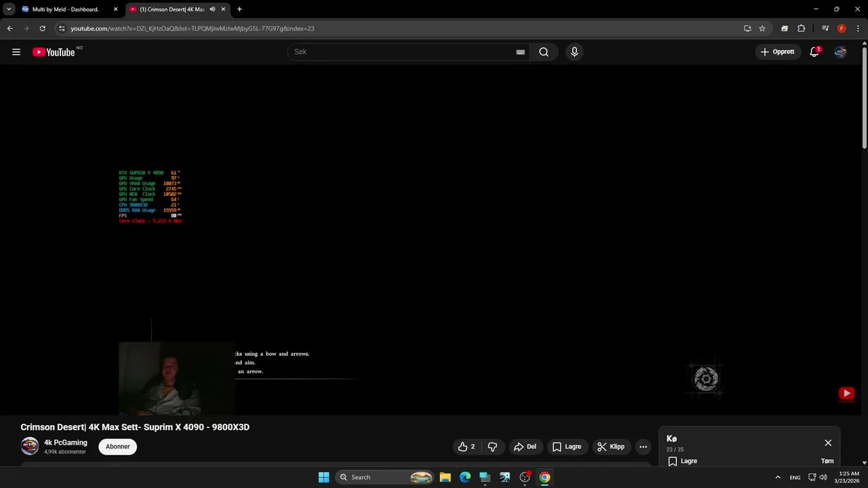Image resolution: width=868 pixels, height=488 pixels.
Task: Save video with Lagre button under video
Action: (x=567, y=447)
